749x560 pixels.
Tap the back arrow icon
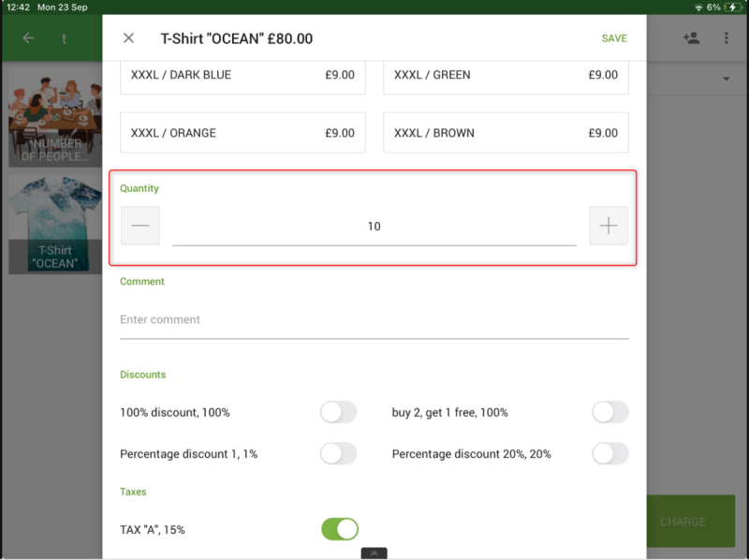point(28,38)
